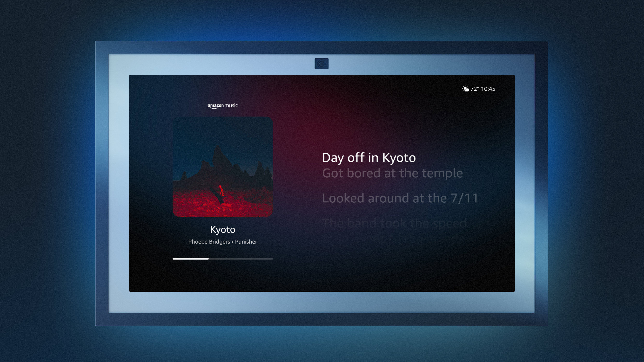
Task: Jump to "Looked around at the 7/11" lyric
Action: (400, 198)
